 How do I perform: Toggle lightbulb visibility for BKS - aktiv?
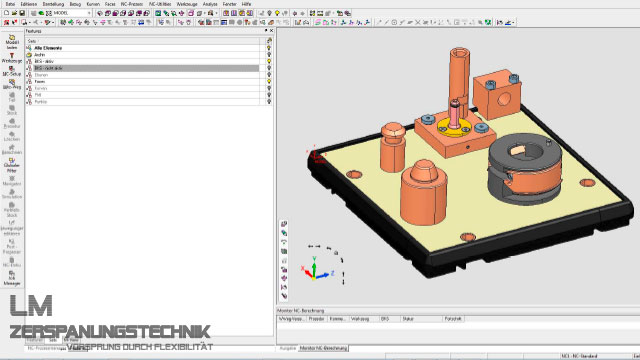click(269, 61)
